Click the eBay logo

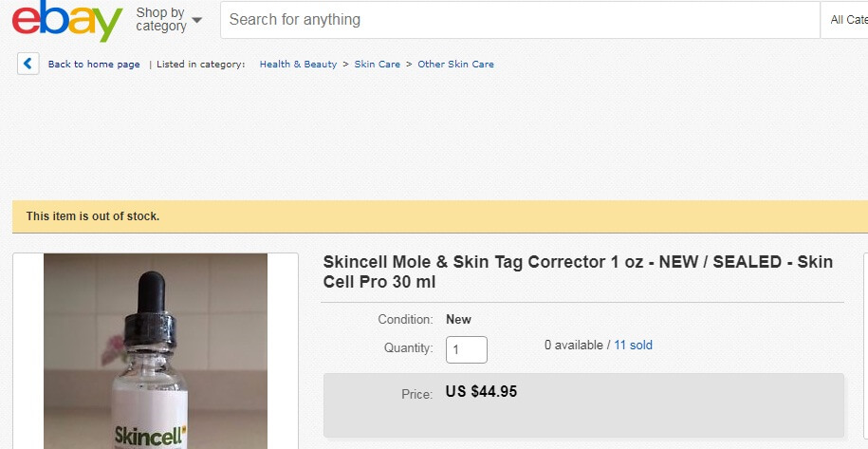tap(66, 21)
